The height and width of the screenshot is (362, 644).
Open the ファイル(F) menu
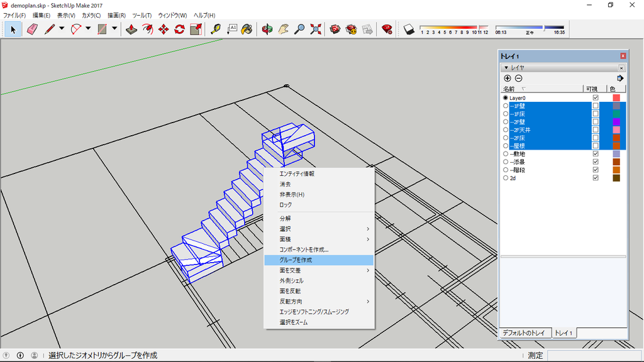[x=14, y=15]
